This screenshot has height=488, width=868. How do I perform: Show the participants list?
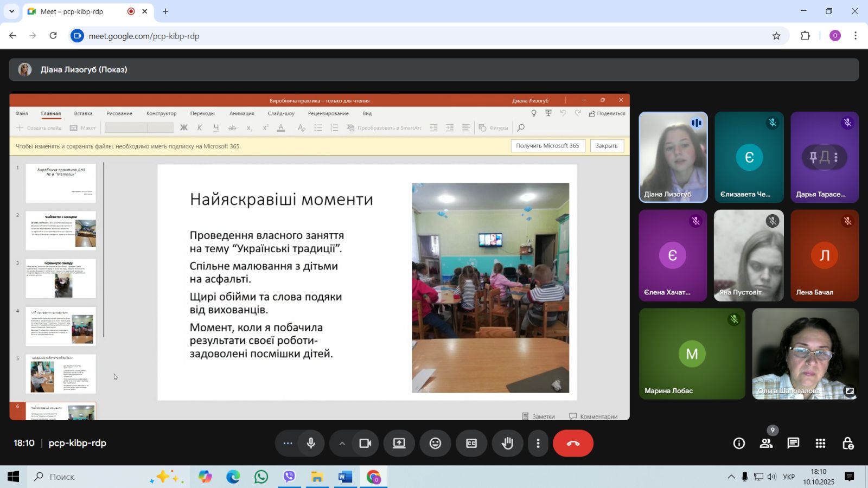click(766, 444)
